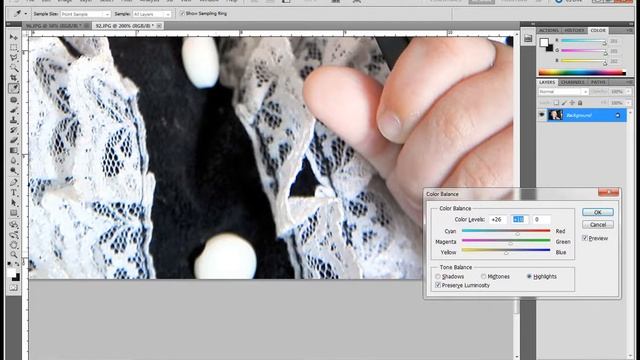Select the Lasso tool
Viewport: 640px width, 360px height.
tap(13, 58)
